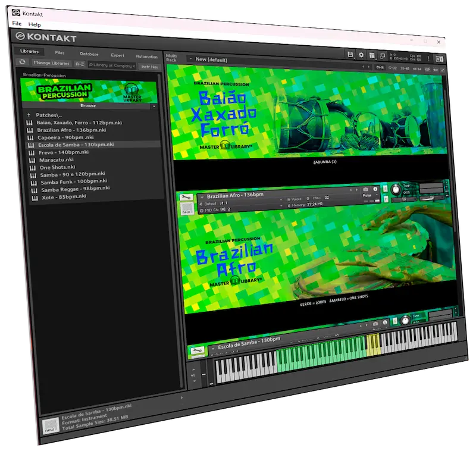The height and width of the screenshot is (451, 476).
Task: Click the volume slider on Brazilian Afro
Action: [x=431, y=199]
